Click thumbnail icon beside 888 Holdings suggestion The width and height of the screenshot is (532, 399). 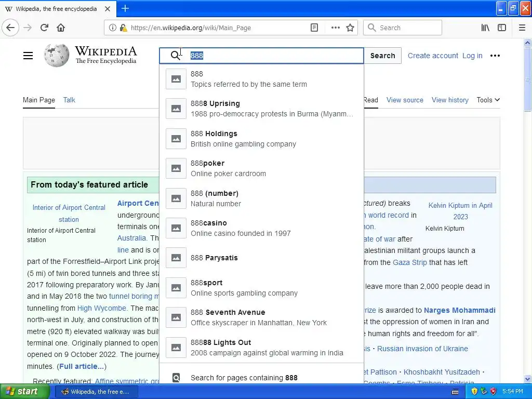pos(176,138)
